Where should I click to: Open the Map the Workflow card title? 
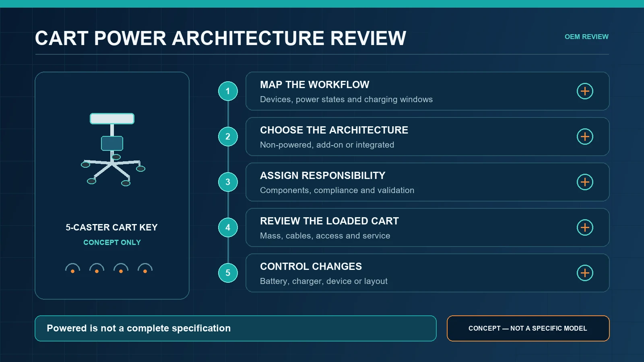pyautogui.click(x=314, y=85)
